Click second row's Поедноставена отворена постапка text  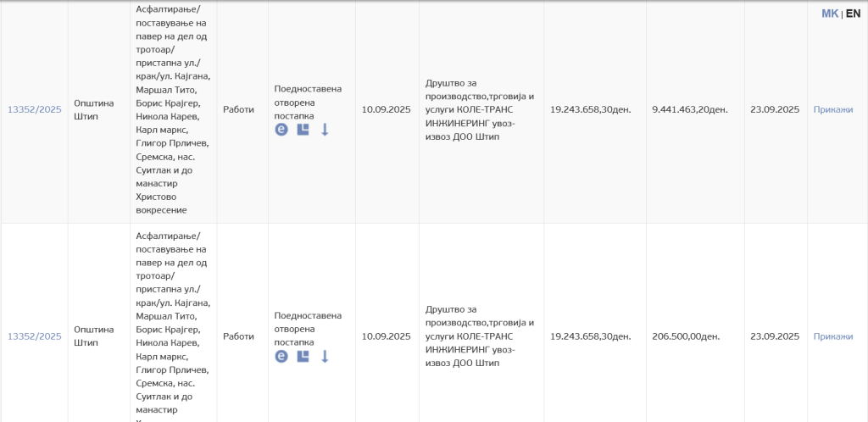point(308,328)
